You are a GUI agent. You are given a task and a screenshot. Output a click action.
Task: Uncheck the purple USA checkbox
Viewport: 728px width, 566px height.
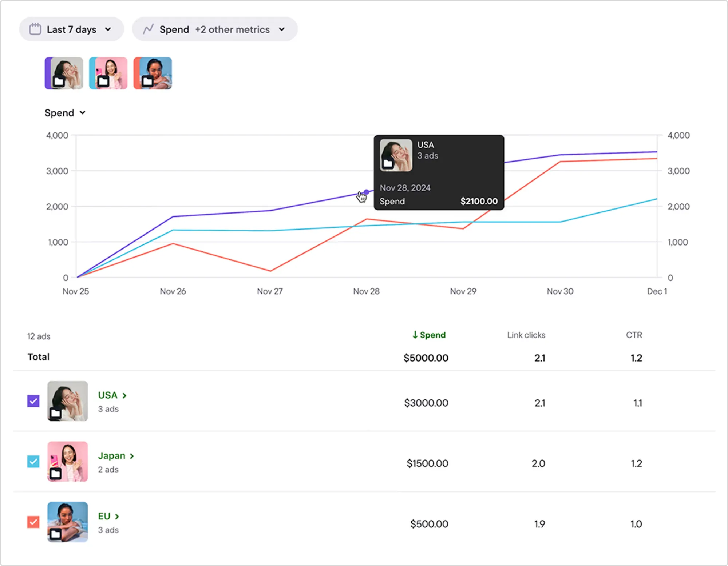coord(33,401)
